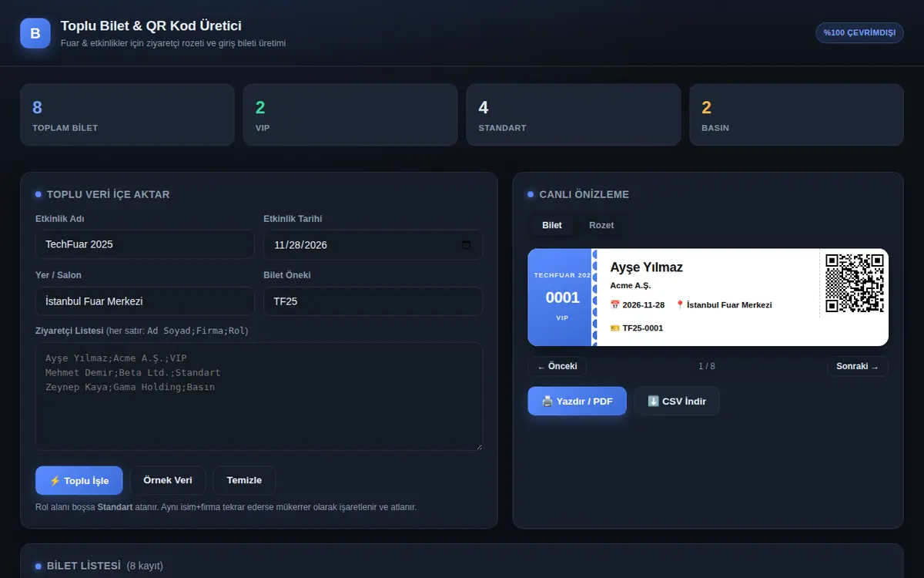The image size is (924, 578).
Task: Click the Toplu Bilet & QR Kod Üretici title
Action: tap(151, 26)
